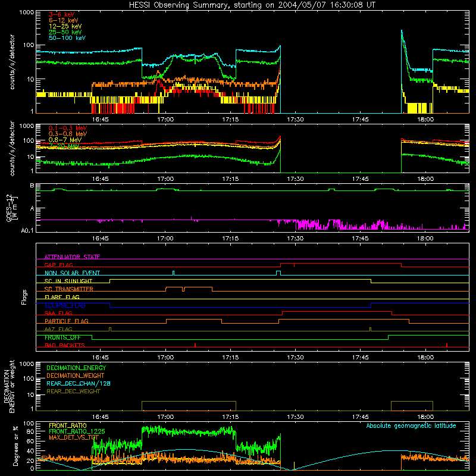Click the HESSI Observing Summary title text
476x476 pixels.
[x=252, y=5]
